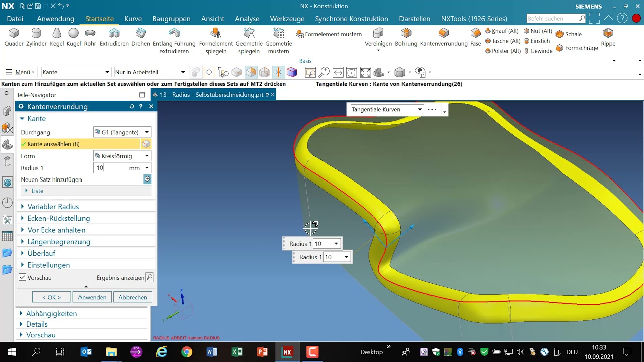The image size is (644, 362).
Task: Click the Ergebnis anzeigen magnifier icon
Action: [x=149, y=277]
